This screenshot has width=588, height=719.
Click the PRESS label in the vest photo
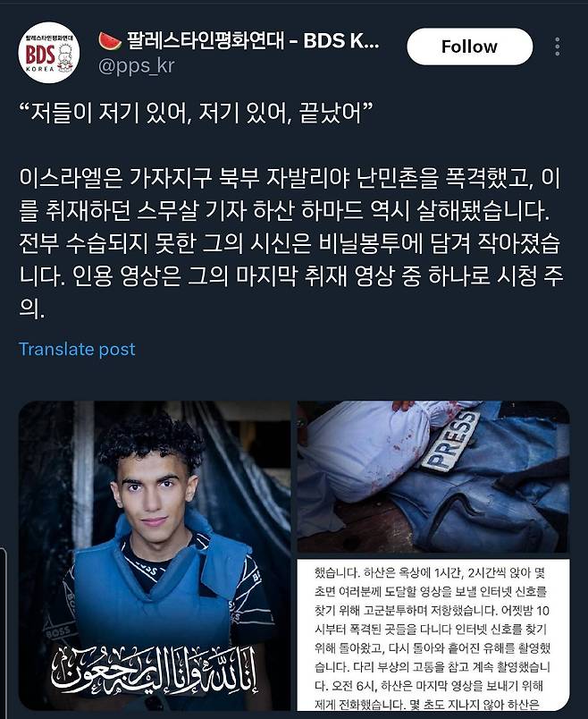point(450,441)
